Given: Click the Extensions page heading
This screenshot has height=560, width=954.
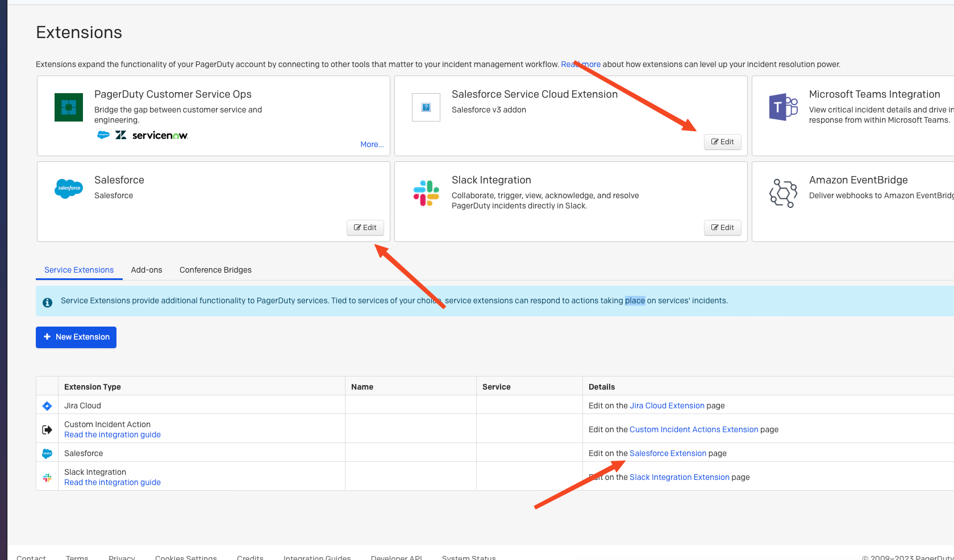Looking at the screenshot, I should (79, 32).
